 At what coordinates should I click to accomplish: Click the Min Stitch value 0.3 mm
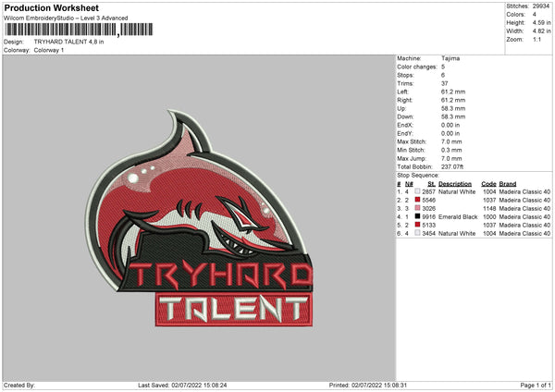pyautogui.click(x=451, y=151)
